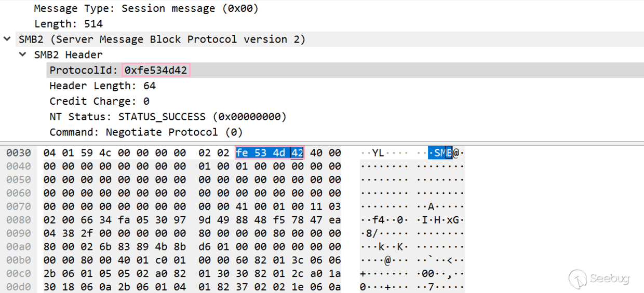This screenshot has width=644, height=293.
Task: Click hex bytes 04 01 59 4c
Action: (76, 152)
